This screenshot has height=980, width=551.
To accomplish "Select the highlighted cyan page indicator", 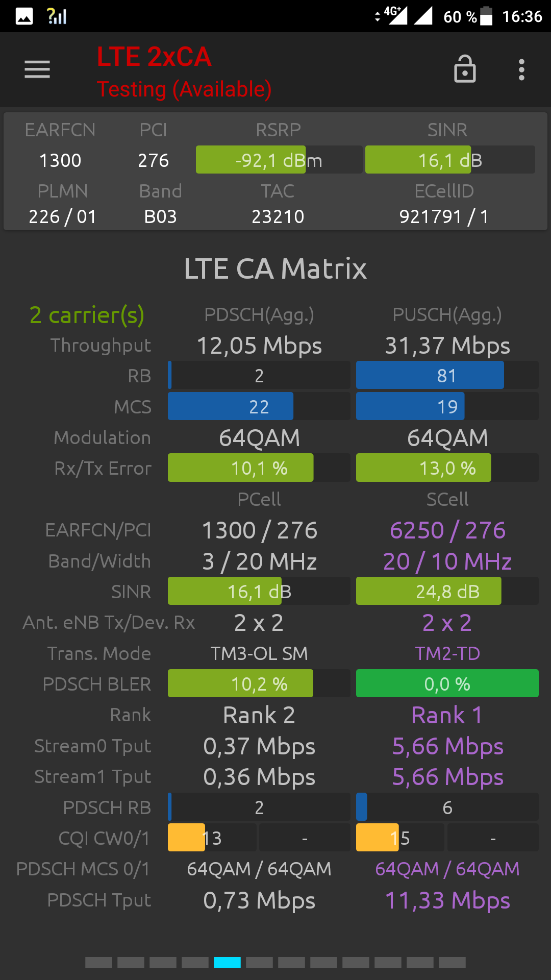I will [x=227, y=963].
